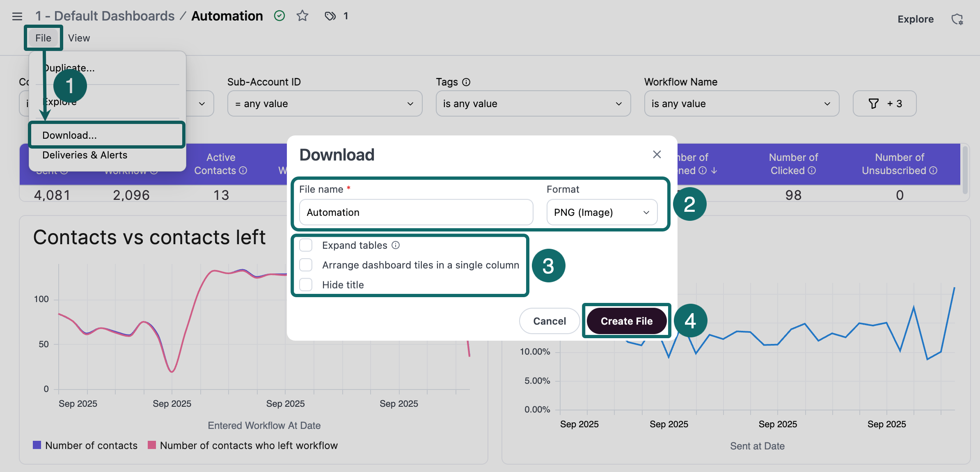The image size is (980, 472).
Task: Click the tags icon beside Automation
Action: (x=330, y=16)
